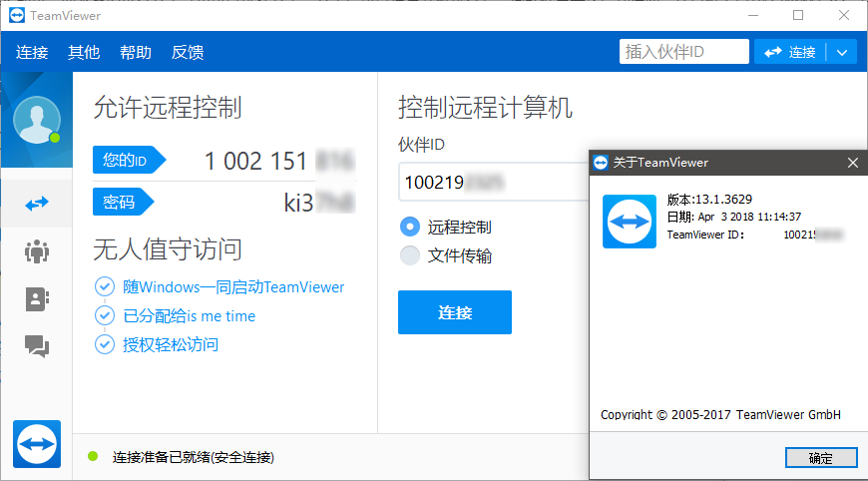Screen dimensions: 868x481
Task: Click the user profile avatar
Action: (x=37, y=120)
